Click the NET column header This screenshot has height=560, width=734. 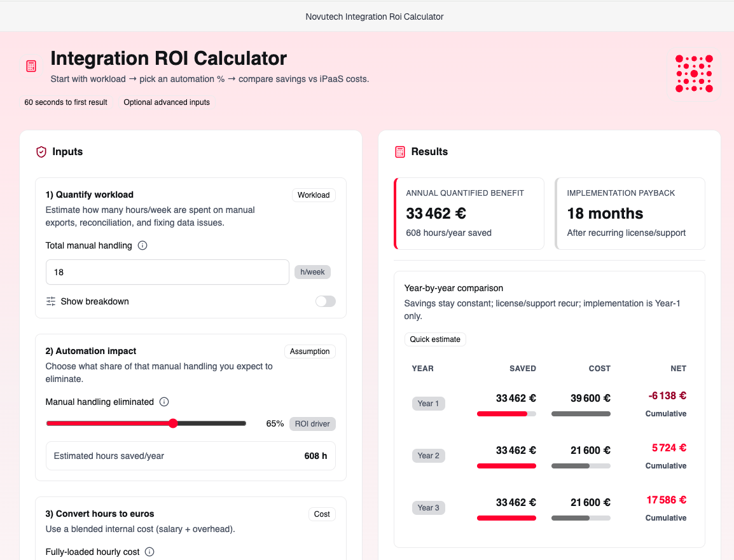click(678, 369)
